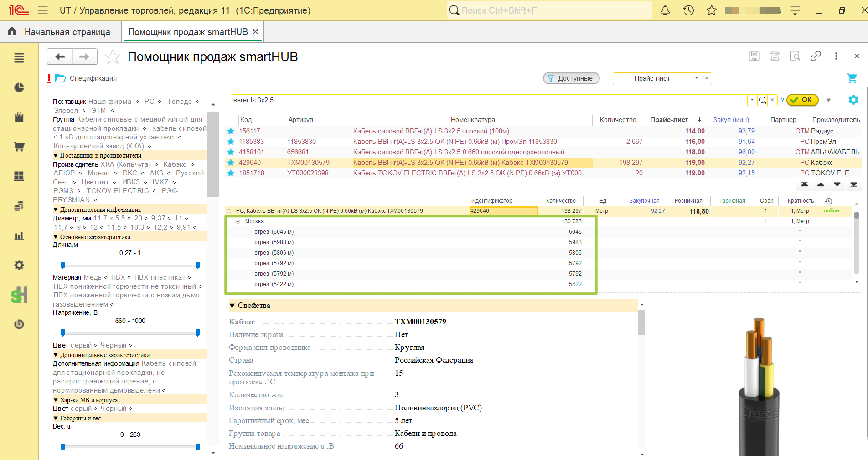Open notifications bell icon
This screenshot has width=868, height=460.
(665, 10)
